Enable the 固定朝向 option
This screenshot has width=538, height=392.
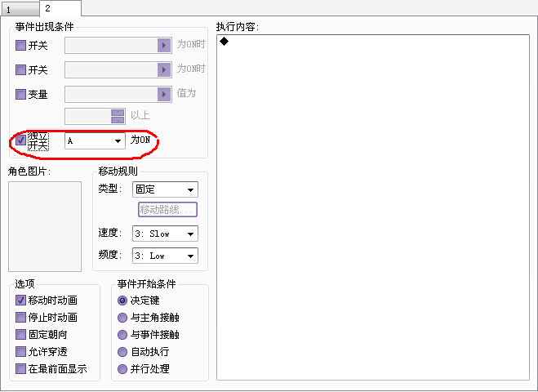tap(20, 334)
